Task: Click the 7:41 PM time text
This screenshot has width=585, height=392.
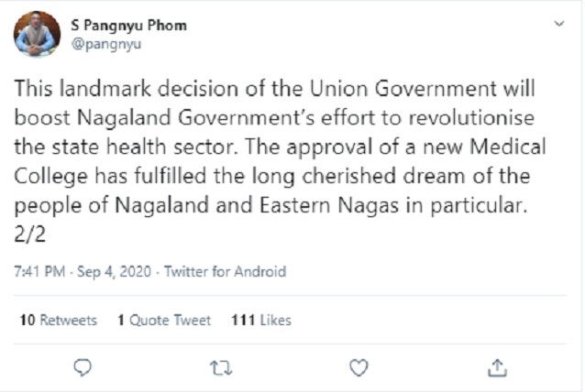Action: (x=39, y=272)
